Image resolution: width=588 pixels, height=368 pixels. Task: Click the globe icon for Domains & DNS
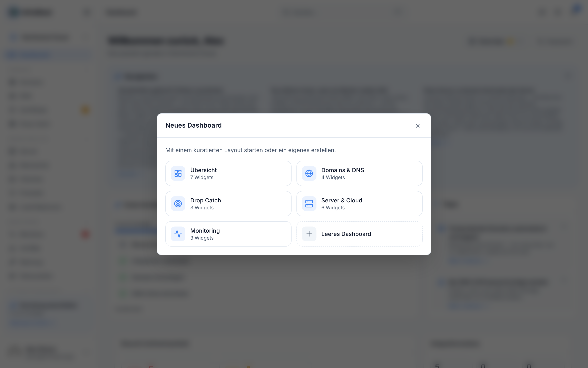pos(309,173)
